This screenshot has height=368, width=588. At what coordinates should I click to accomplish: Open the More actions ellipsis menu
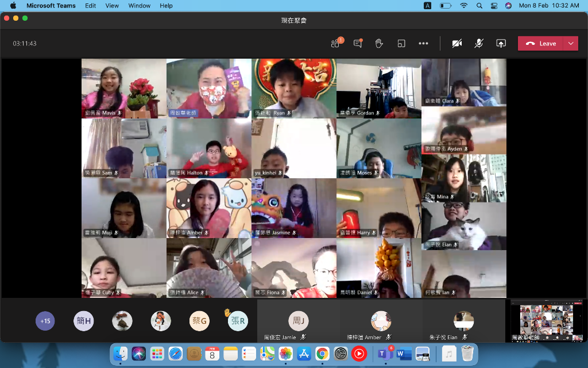423,44
